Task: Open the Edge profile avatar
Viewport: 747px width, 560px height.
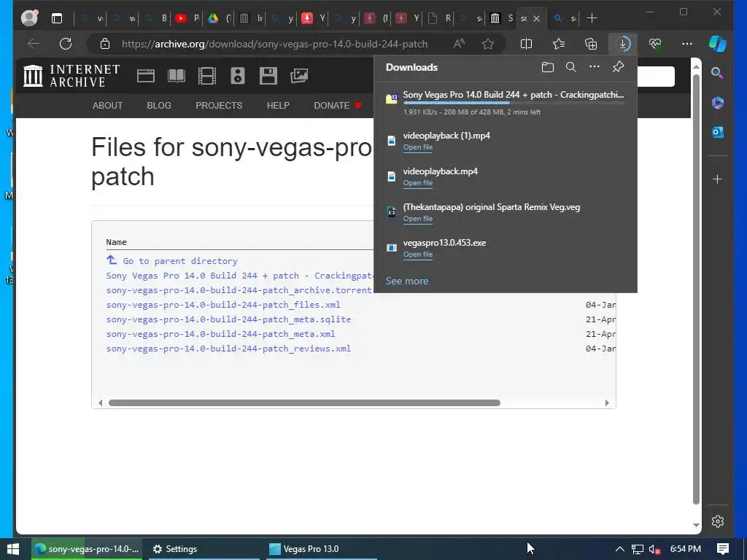Action: (29, 18)
